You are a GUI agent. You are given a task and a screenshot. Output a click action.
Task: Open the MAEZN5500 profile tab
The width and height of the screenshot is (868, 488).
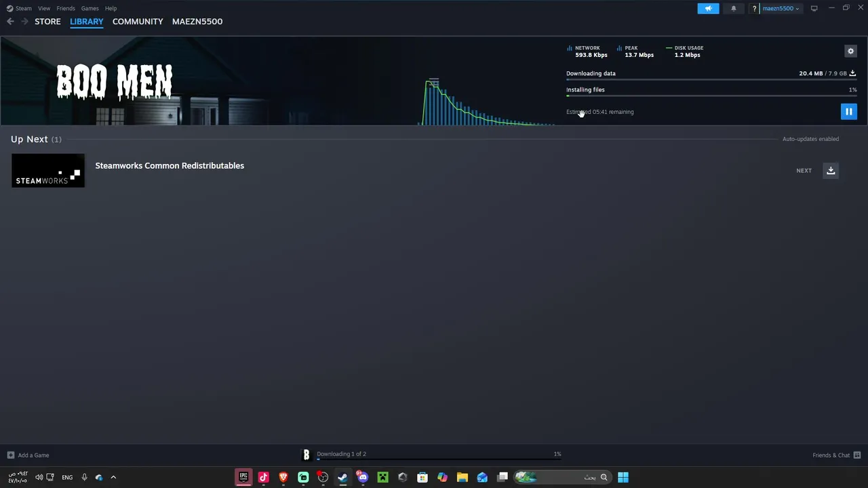[x=197, y=22]
